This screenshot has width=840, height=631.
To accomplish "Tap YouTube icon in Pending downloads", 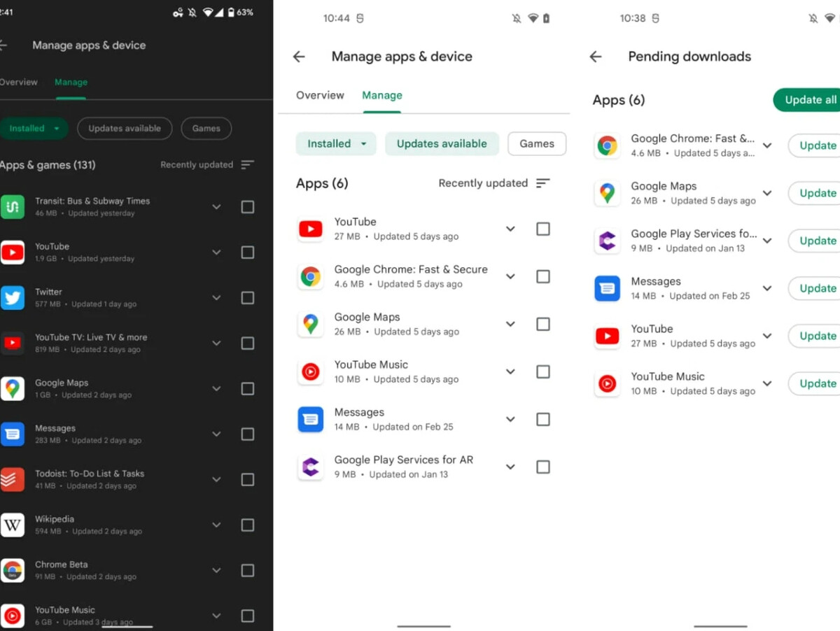I will point(607,336).
